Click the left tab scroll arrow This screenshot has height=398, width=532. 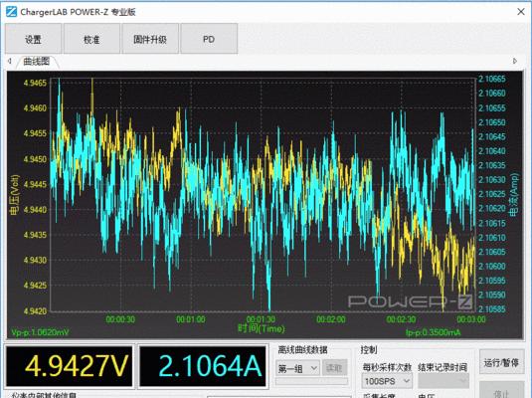point(10,61)
